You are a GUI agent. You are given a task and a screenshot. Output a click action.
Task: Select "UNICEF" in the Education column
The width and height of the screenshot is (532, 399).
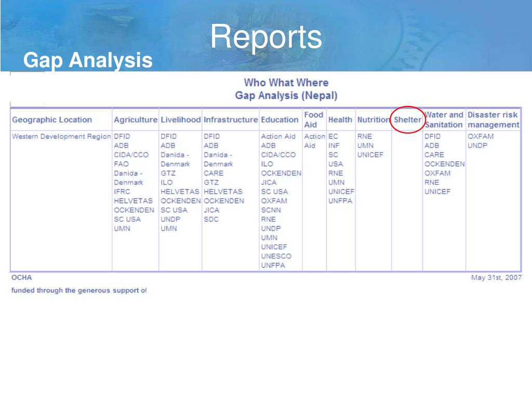click(274, 247)
